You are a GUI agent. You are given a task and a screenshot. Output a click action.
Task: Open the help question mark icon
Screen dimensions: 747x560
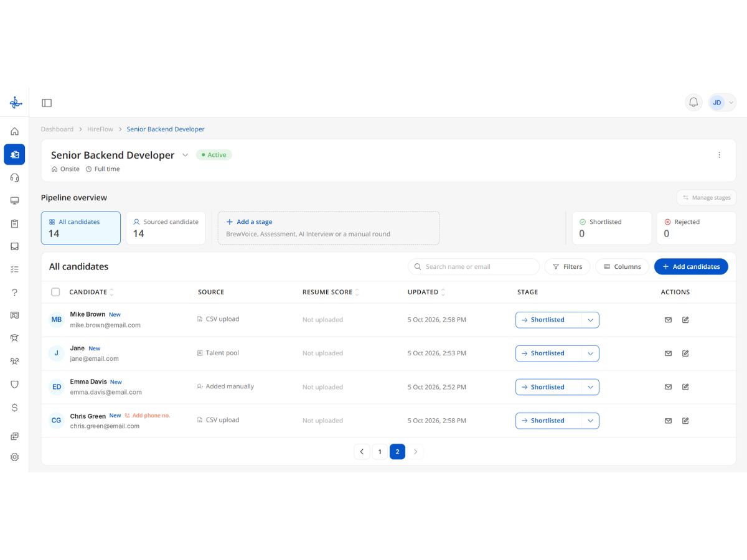point(14,292)
